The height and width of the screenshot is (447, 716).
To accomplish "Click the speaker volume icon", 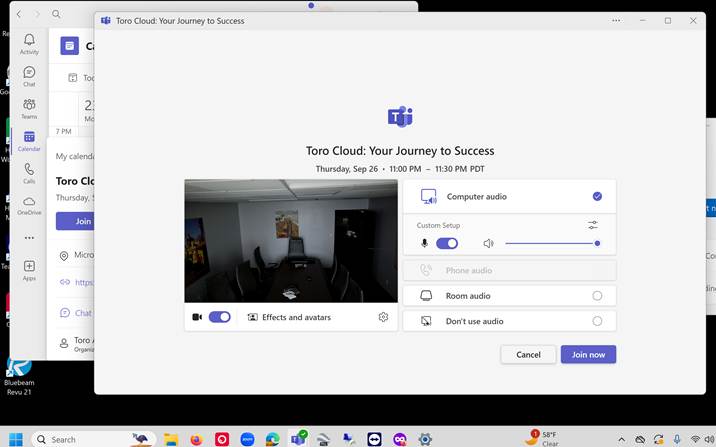I will pyautogui.click(x=489, y=243).
